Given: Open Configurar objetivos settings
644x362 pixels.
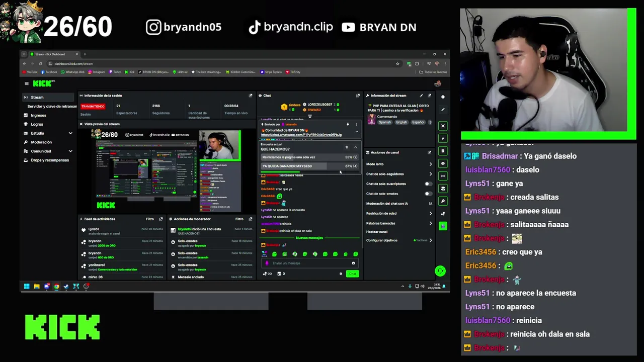Looking at the screenshot, I should [x=430, y=240].
